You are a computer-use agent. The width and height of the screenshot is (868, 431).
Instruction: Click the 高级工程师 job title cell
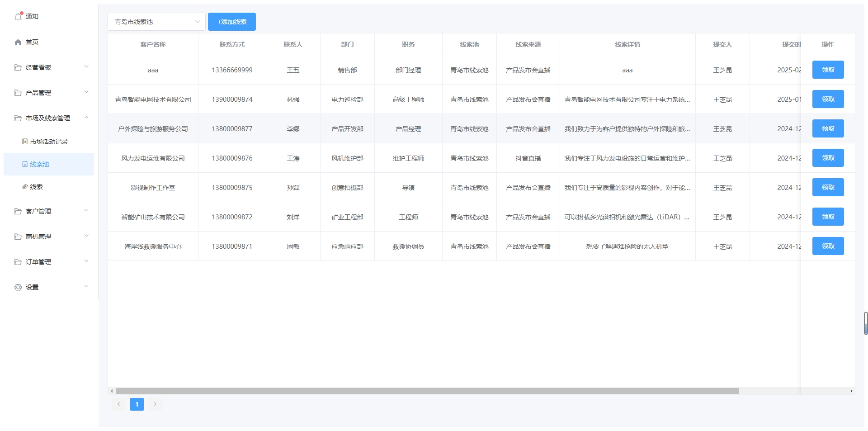click(408, 99)
